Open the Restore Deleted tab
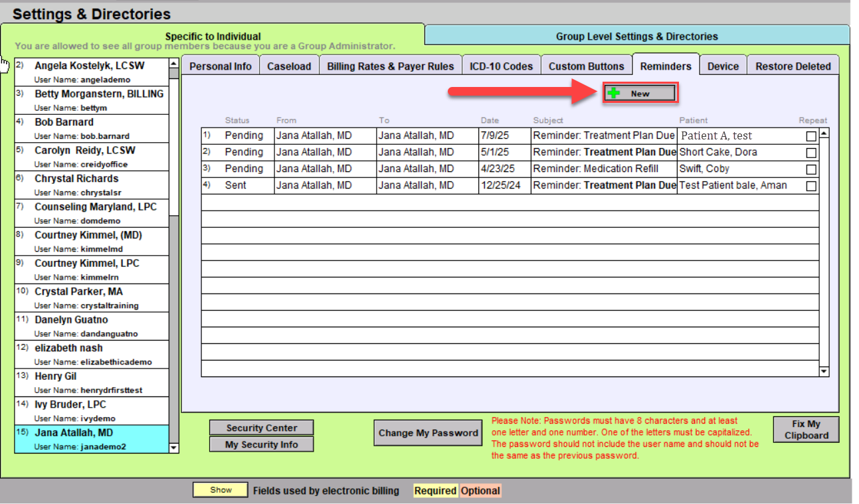 click(x=793, y=66)
